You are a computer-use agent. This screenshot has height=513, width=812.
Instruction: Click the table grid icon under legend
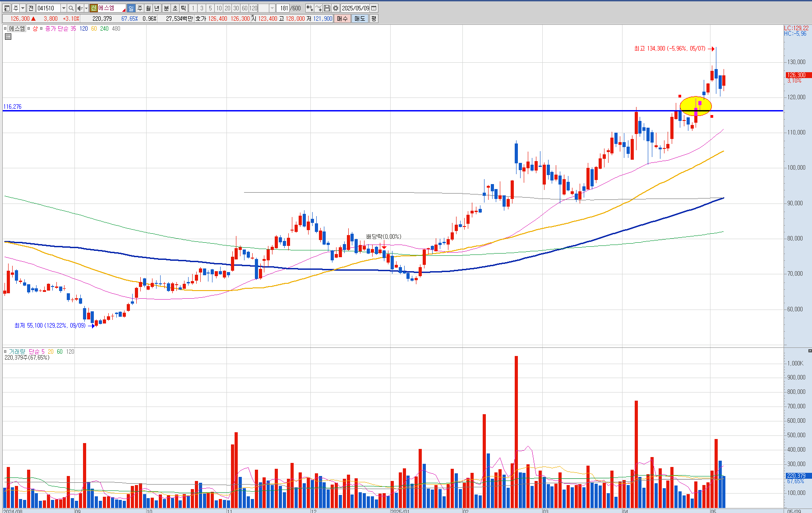pos(8,37)
